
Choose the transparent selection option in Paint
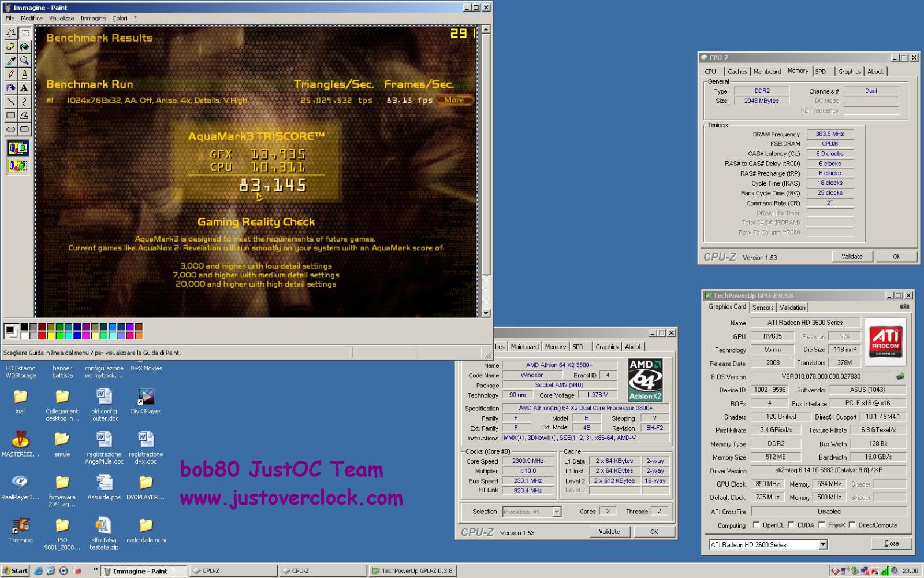17,166
